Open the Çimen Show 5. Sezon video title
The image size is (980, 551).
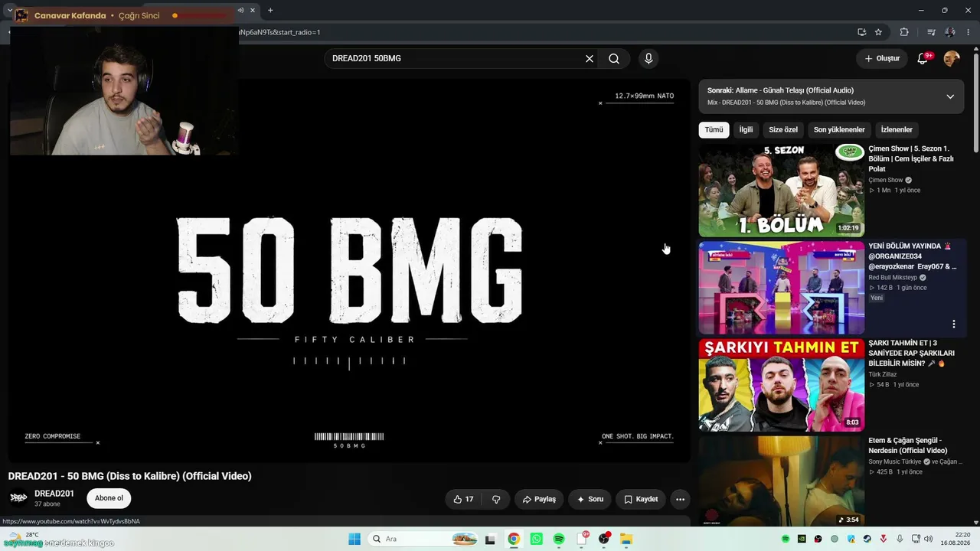click(911, 158)
